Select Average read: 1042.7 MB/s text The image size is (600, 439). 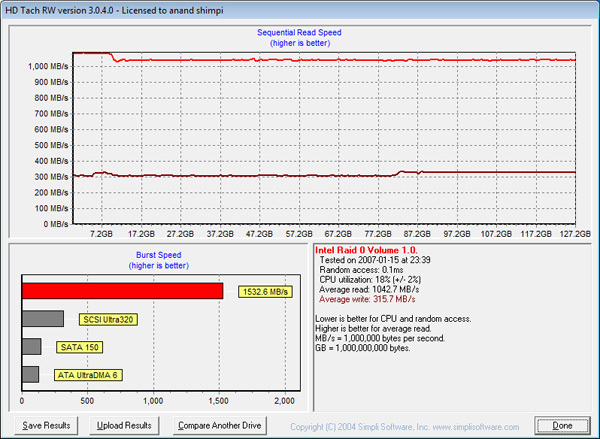(x=369, y=289)
